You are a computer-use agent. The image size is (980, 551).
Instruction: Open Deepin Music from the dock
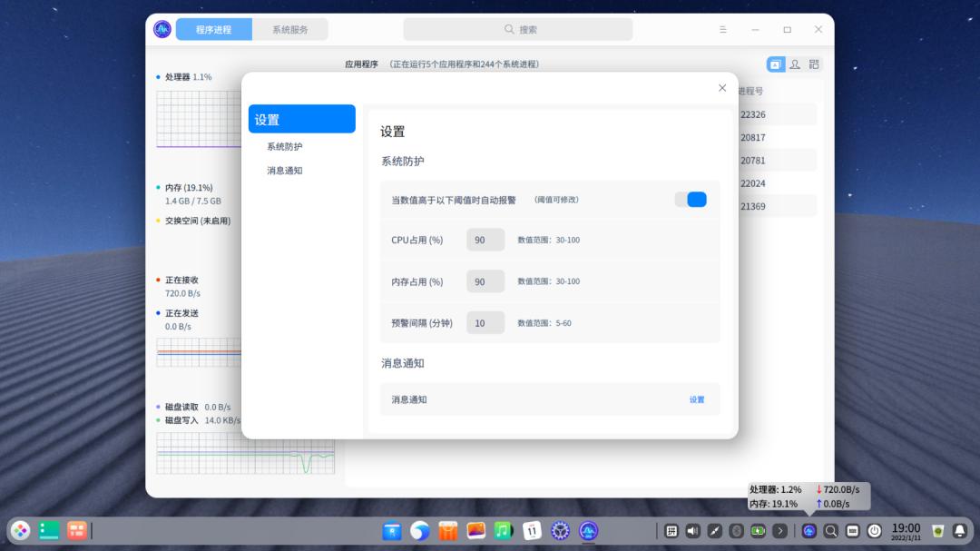pos(502,530)
